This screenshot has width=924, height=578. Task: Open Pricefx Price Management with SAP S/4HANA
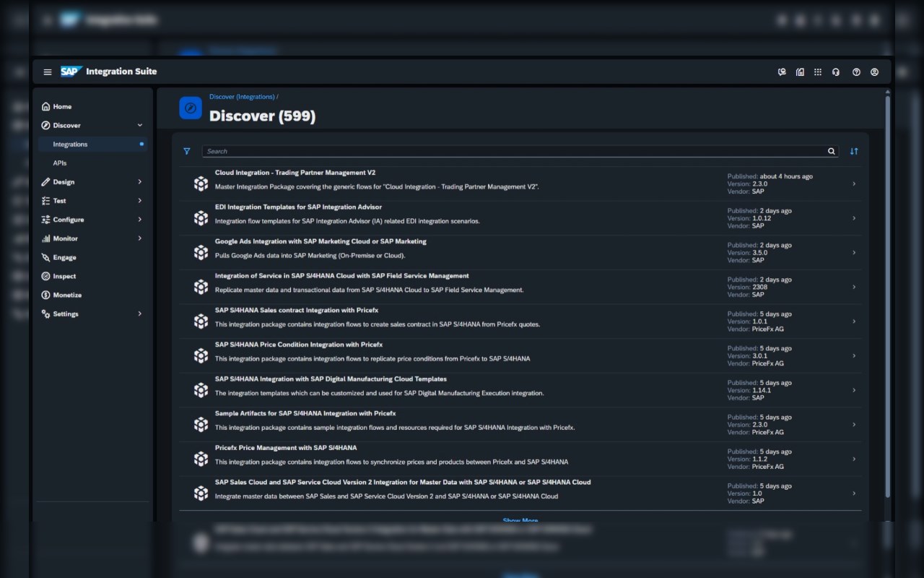click(x=286, y=448)
